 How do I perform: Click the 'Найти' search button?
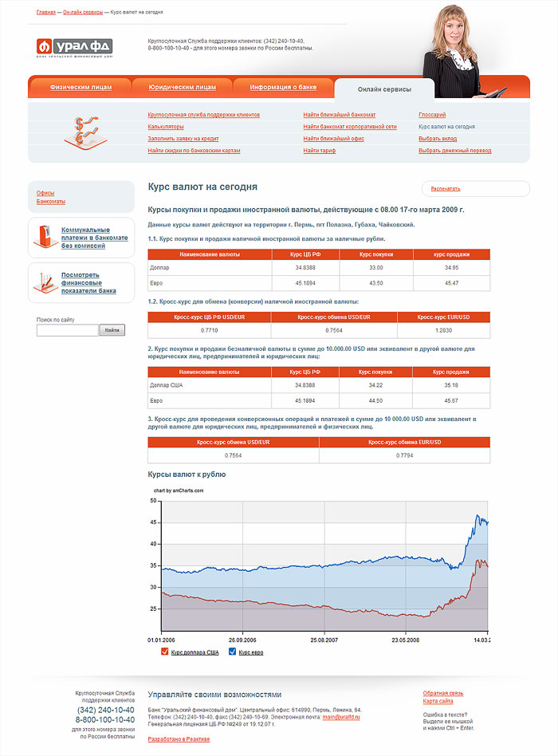(x=112, y=330)
